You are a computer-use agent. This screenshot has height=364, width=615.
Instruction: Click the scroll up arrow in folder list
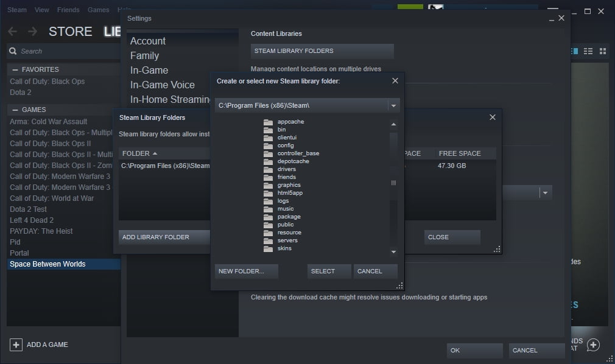point(393,124)
